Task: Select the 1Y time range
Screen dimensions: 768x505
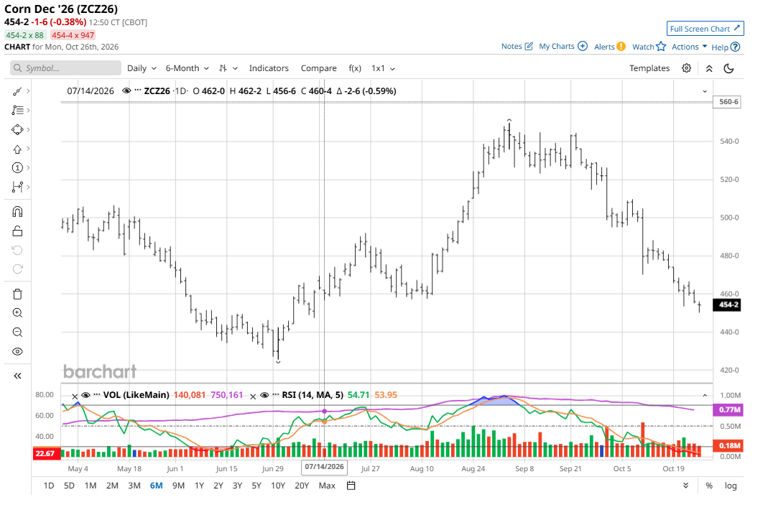Action: (199, 485)
